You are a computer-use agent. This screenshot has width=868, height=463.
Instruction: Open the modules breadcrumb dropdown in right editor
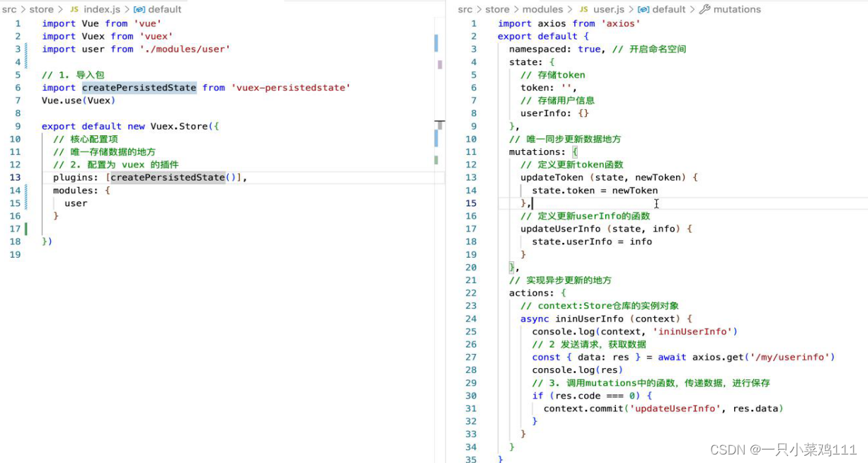coord(542,9)
